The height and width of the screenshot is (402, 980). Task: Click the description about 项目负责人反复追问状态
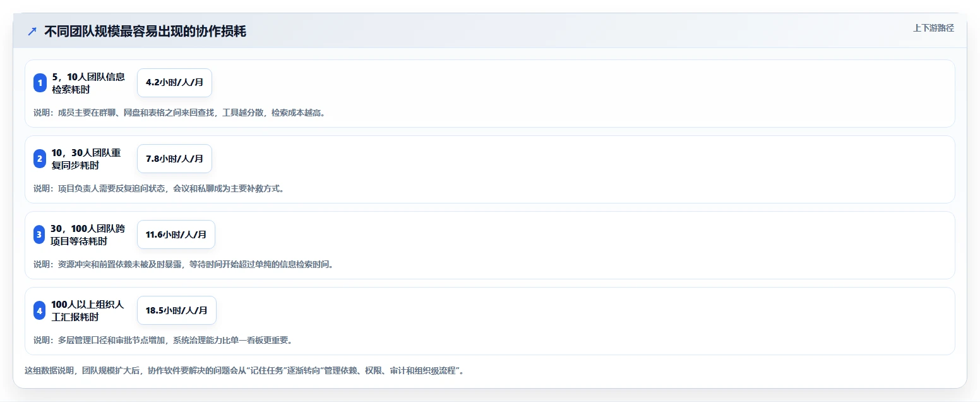tap(158, 188)
